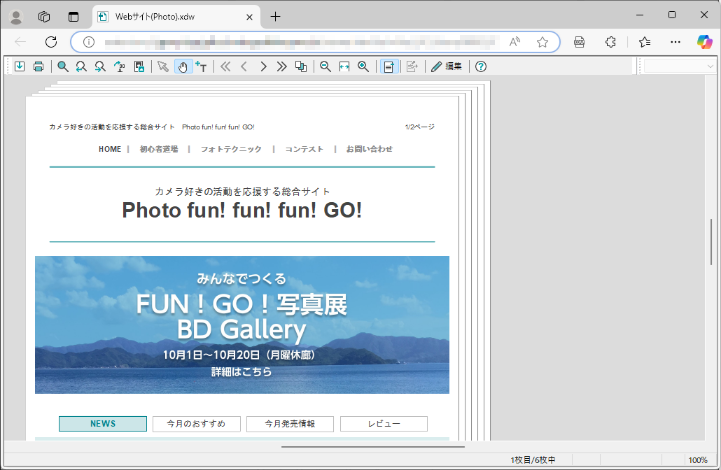Viewport: 721px width, 470px height.
Task: Open the toolbar zoom dropdown box
Action: coord(679,67)
